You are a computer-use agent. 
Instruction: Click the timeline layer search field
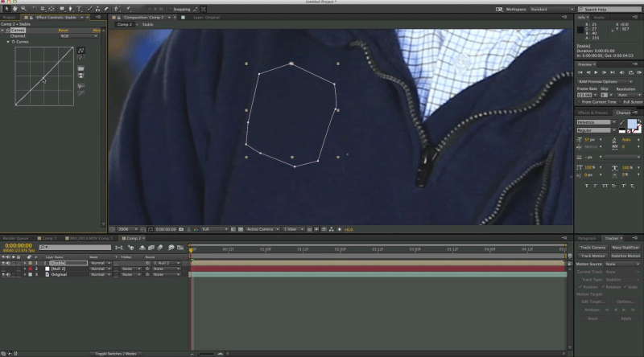75,248
